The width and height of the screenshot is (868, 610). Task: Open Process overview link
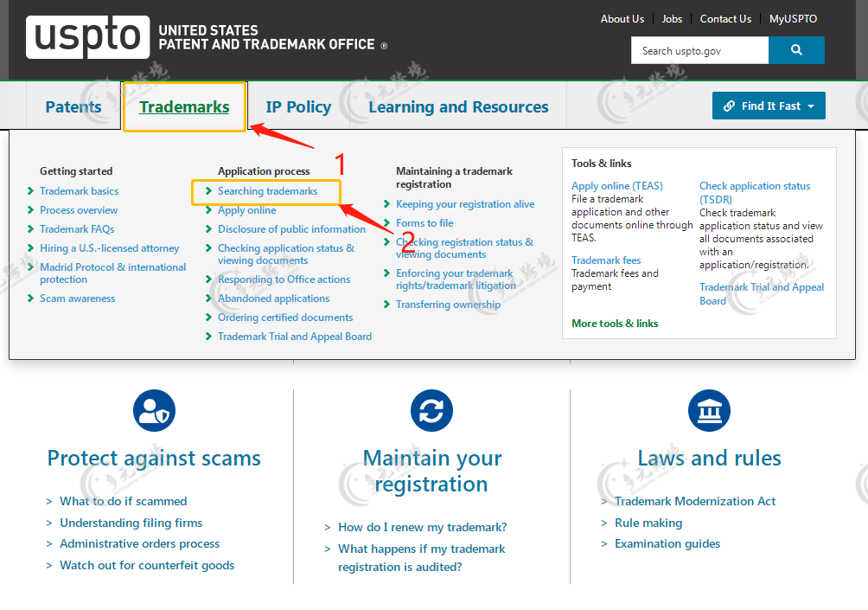pyautogui.click(x=79, y=210)
